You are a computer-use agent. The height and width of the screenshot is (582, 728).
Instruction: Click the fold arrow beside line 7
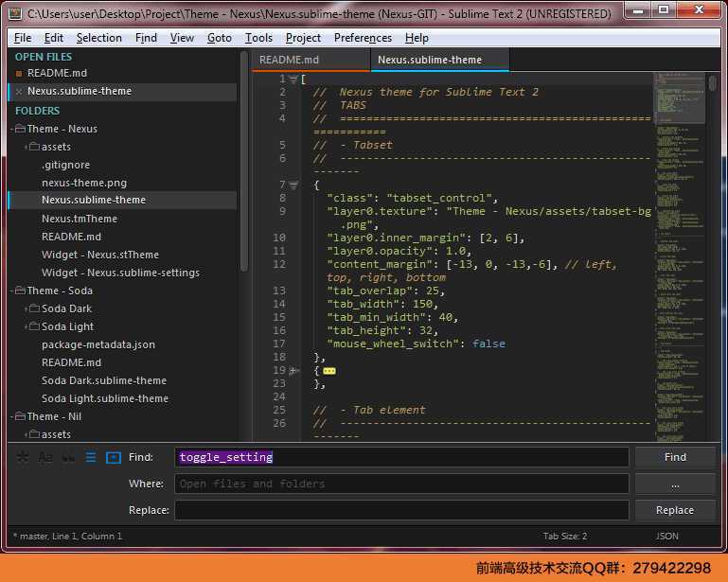point(293,185)
